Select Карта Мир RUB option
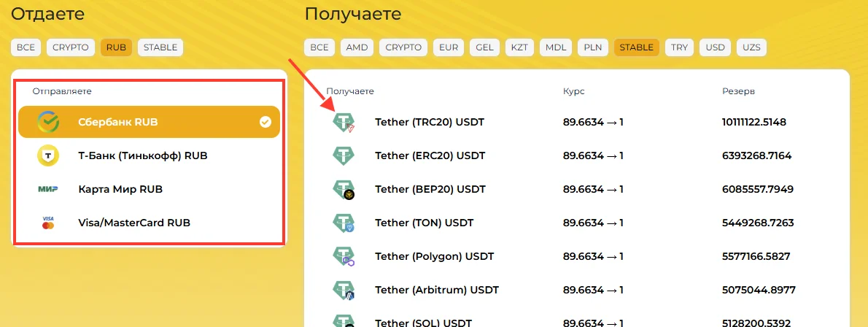This screenshot has height=327, width=868. tap(149, 190)
